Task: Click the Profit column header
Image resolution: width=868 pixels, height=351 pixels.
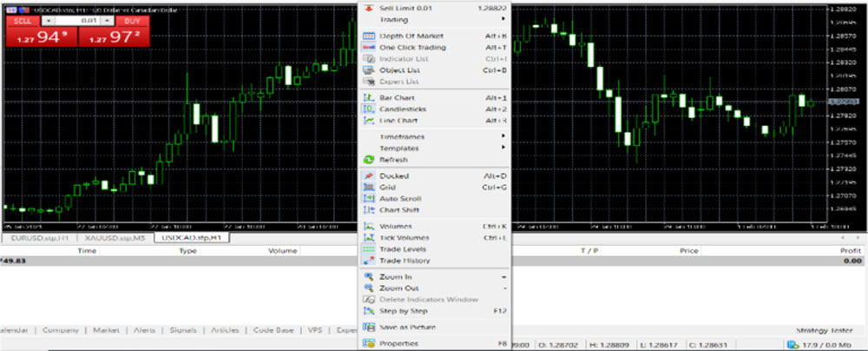Action: (851, 250)
